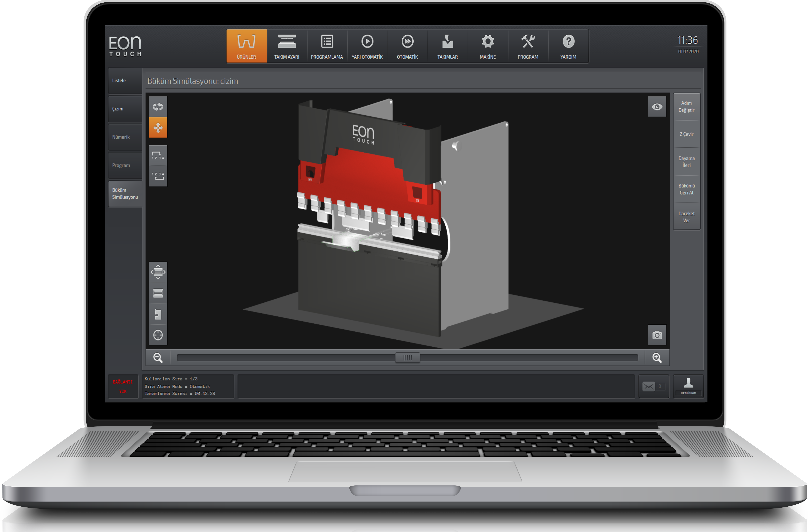Switch to the side profile view icon
The height and width of the screenshot is (532, 808).
tap(158, 314)
